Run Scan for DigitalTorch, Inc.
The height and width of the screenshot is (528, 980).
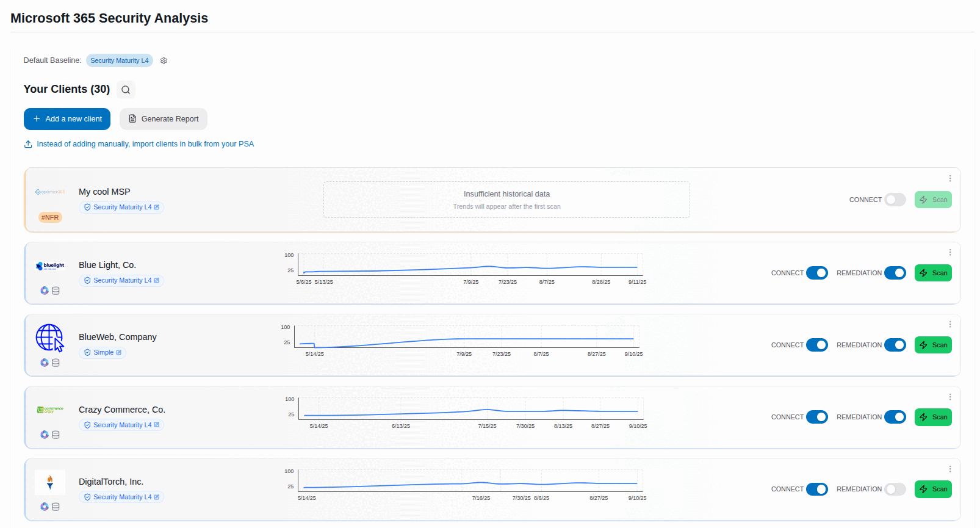[933, 489]
